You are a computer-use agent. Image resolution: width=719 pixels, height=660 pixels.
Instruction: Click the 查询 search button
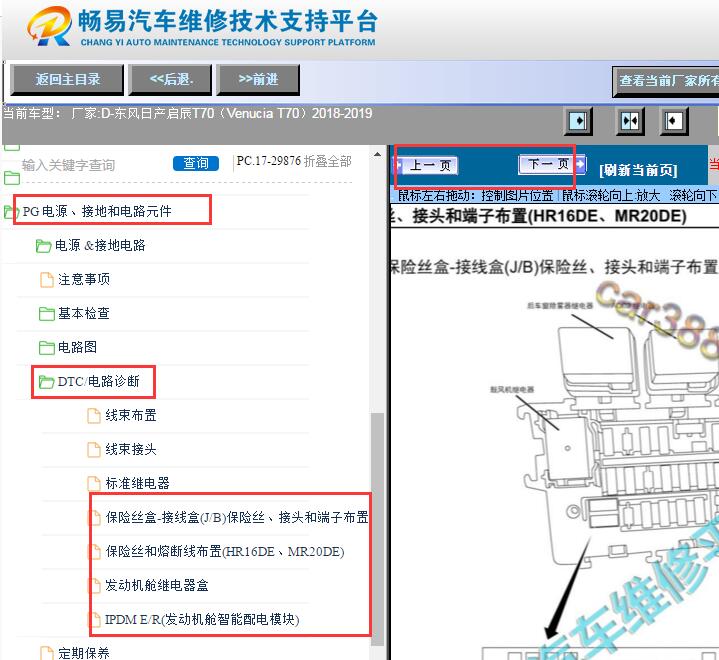click(x=196, y=163)
